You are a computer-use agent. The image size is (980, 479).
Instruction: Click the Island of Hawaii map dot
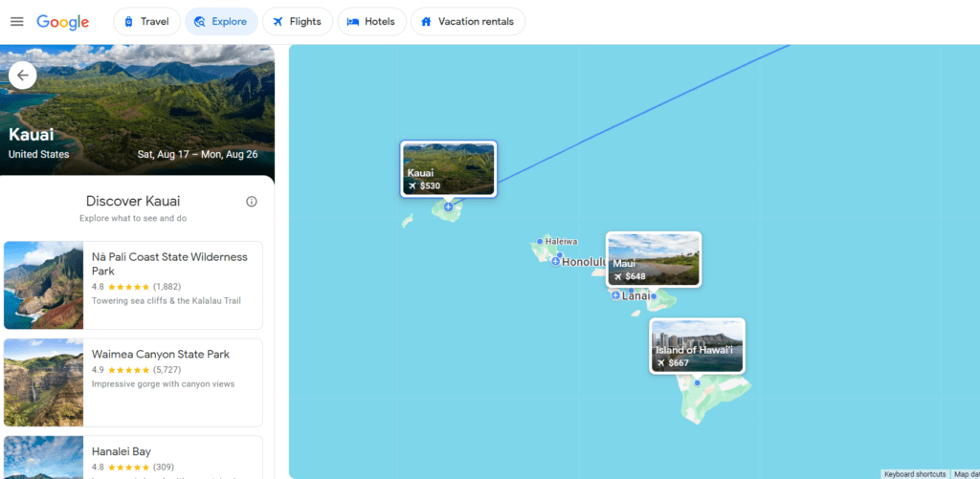pos(698,382)
